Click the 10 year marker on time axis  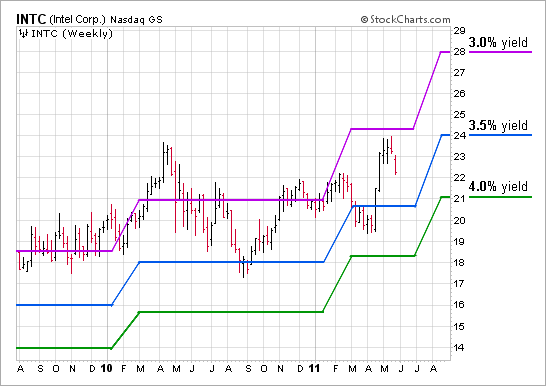pyautogui.click(x=107, y=368)
